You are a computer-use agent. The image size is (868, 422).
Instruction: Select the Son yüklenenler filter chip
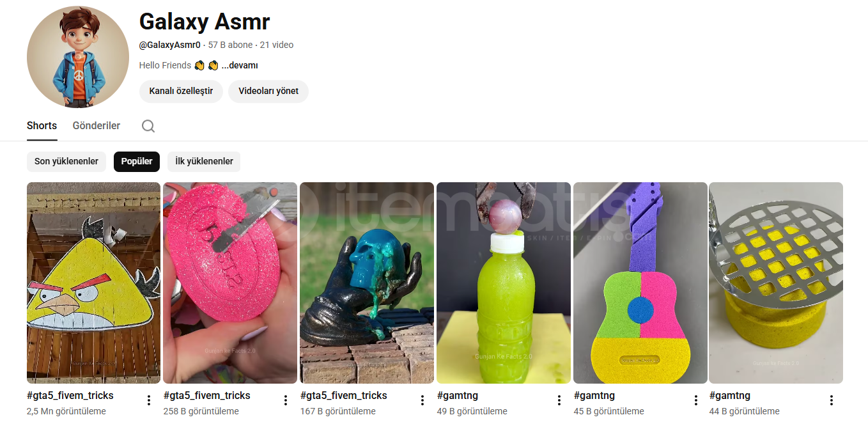66,161
